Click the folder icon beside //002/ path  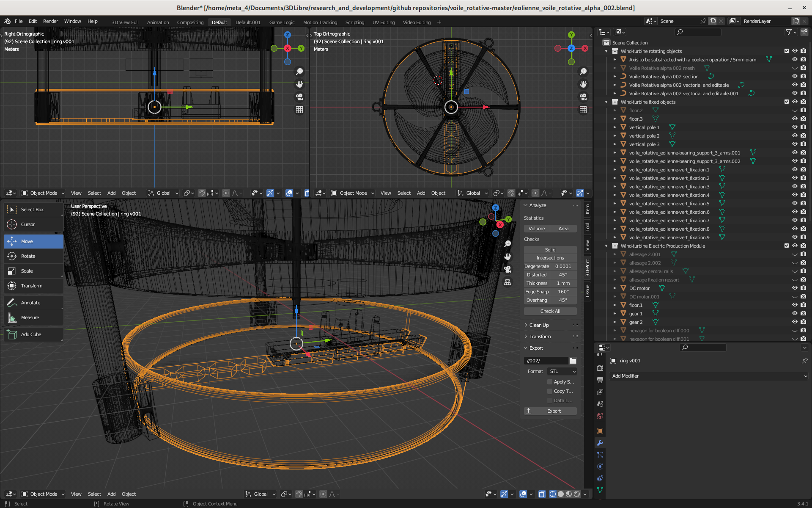point(573,361)
